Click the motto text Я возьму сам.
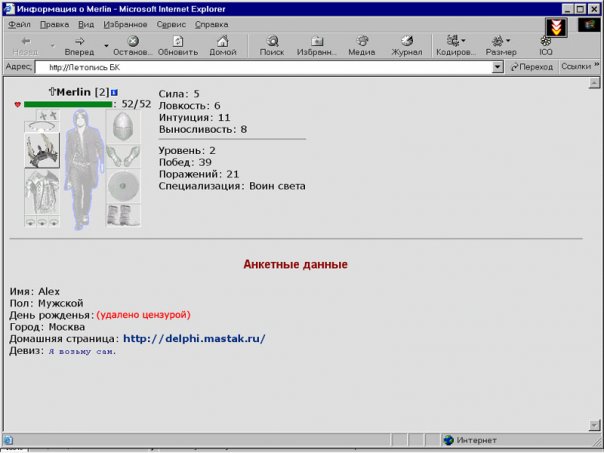Screen dimensions: 604x453 coord(82,351)
